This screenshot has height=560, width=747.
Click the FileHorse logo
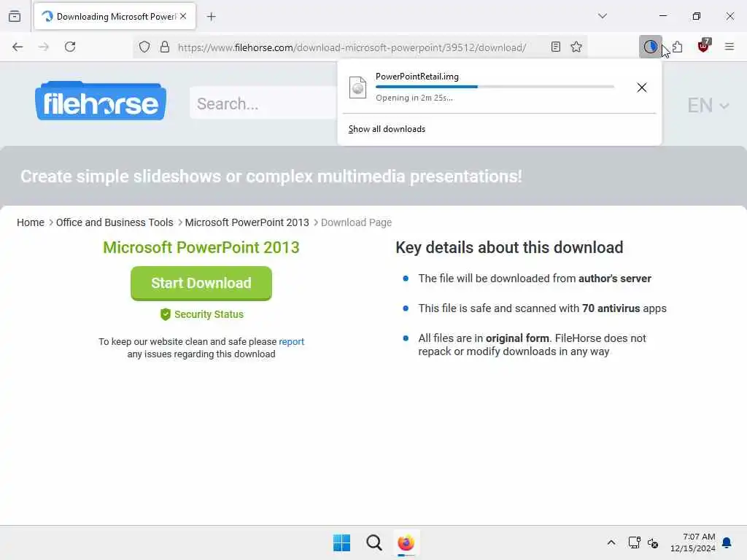coord(101,101)
